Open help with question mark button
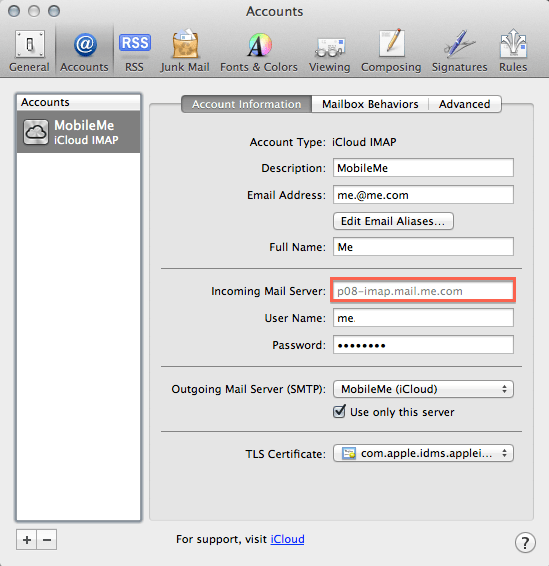Viewport: 549px width, 566px height. [x=525, y=542]
